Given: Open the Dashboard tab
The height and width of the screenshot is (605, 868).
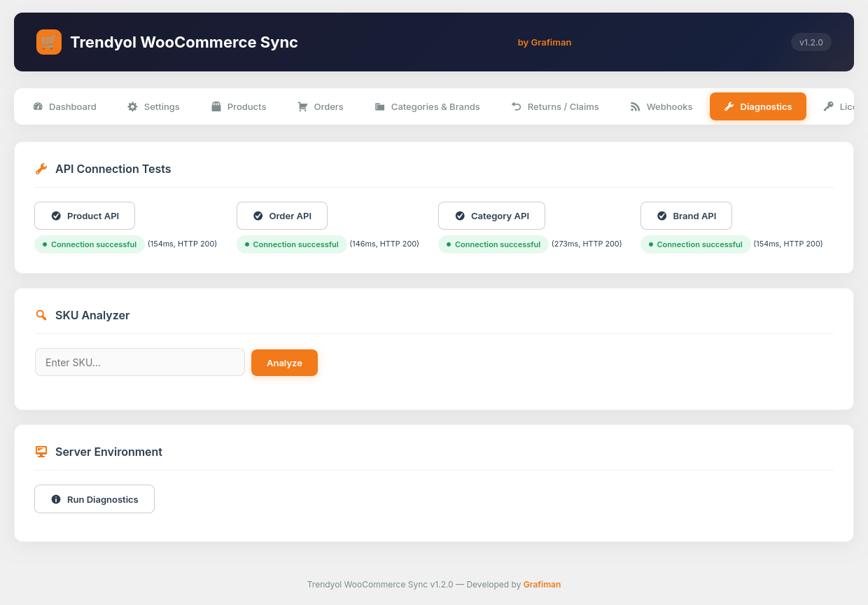Looking at the screenshot, I should coord(64,106).
